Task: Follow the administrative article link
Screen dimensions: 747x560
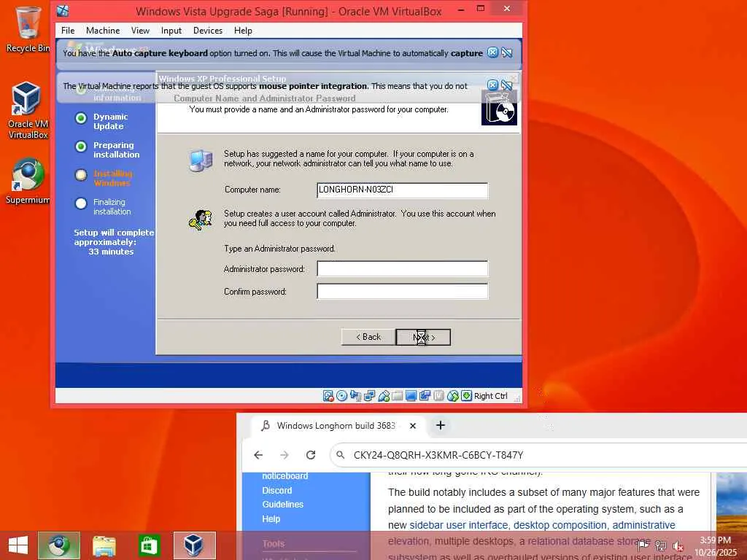Action: coord(643,525)
